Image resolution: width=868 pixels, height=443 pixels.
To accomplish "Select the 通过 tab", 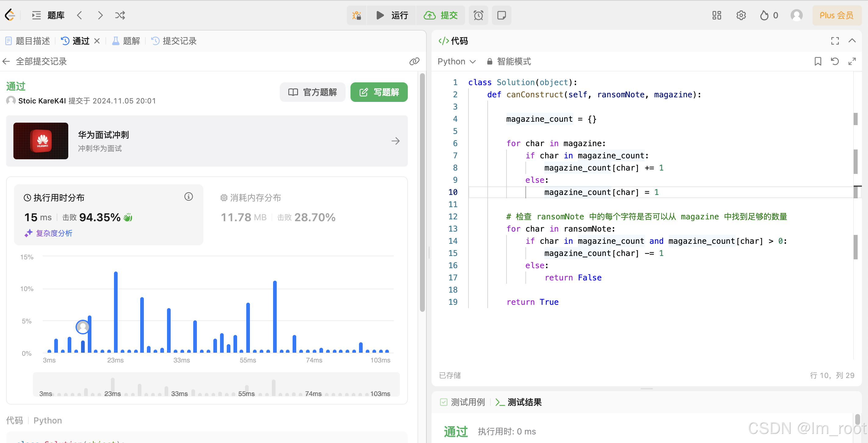I will (x=75, y=41).
